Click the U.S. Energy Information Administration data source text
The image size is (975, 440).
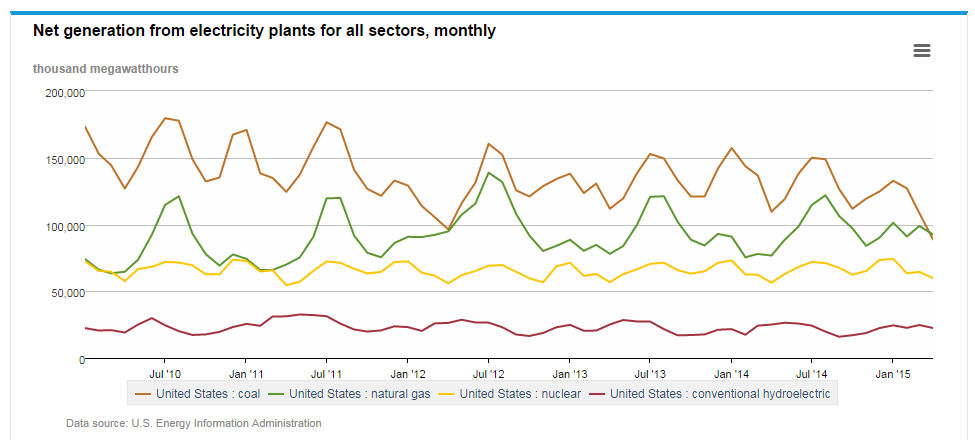(x=193, y=423)
